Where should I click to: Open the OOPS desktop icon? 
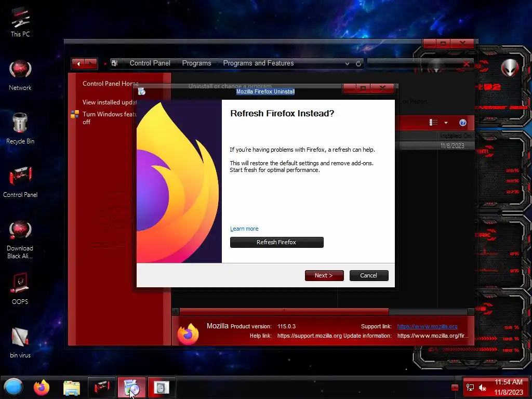20,289
